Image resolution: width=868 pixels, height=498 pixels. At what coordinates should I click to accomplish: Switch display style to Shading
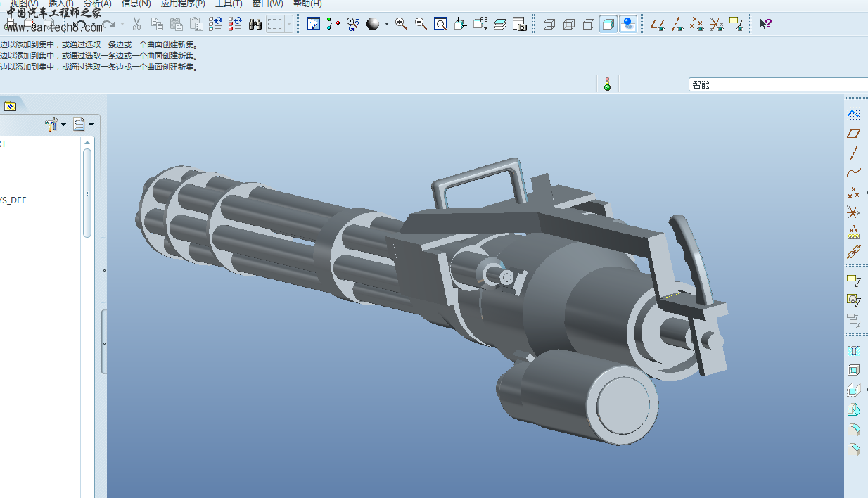608,24
